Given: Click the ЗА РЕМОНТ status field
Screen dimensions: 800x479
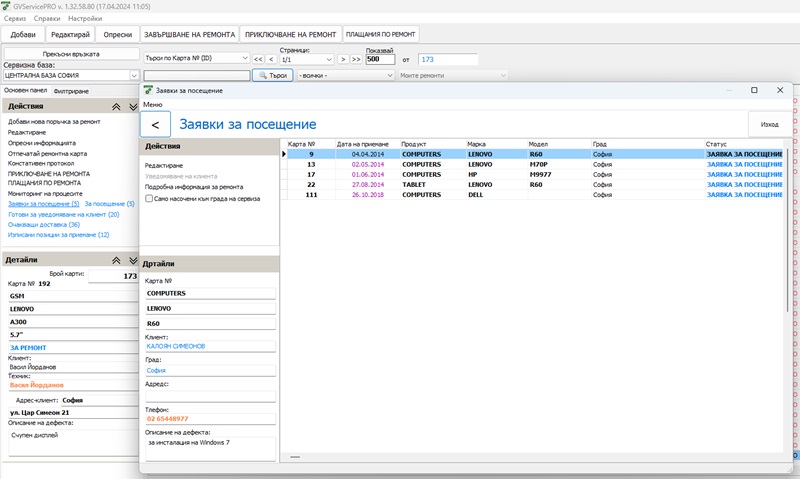Looking at the screenshot, I should pyautogui.click(x=73, y=348).
